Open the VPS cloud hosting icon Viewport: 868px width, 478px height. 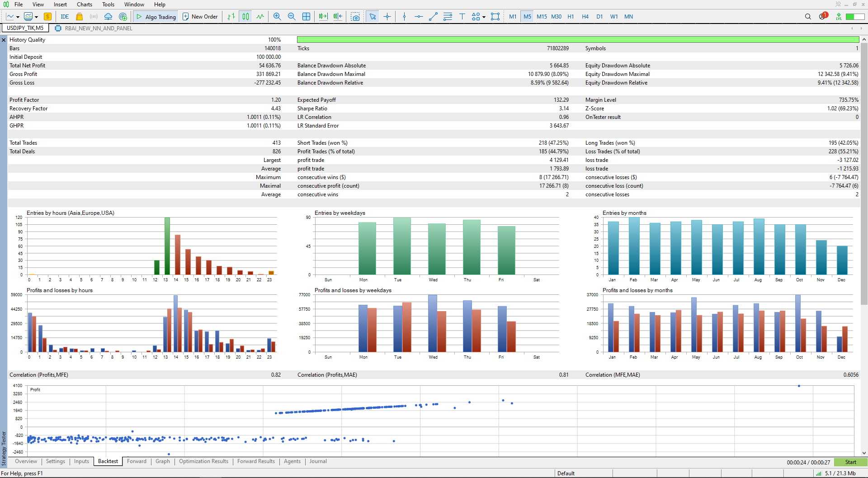click(x=108, y=17)
